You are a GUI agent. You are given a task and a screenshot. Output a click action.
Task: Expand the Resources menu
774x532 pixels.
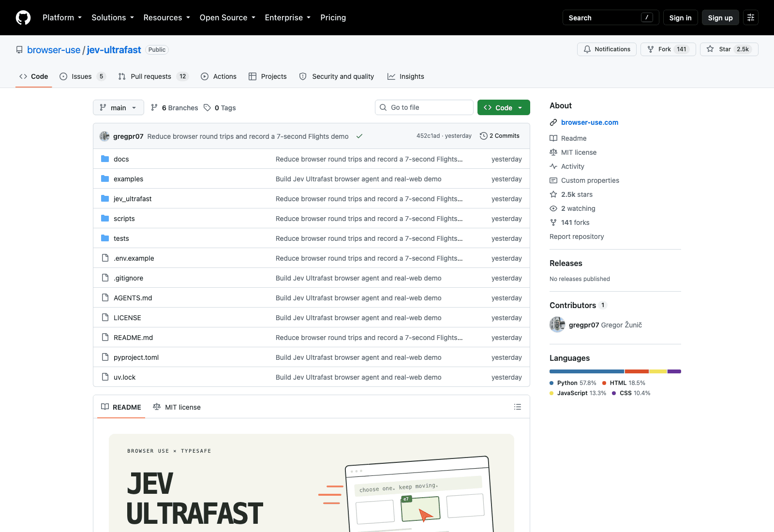[x=166, y=17]
